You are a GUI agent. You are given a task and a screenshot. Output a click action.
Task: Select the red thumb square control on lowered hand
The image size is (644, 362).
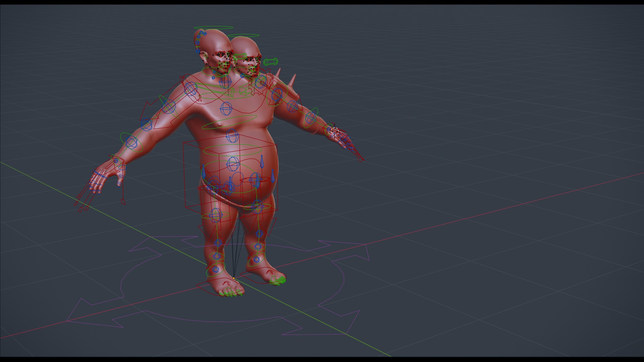[x=123, y=202]
